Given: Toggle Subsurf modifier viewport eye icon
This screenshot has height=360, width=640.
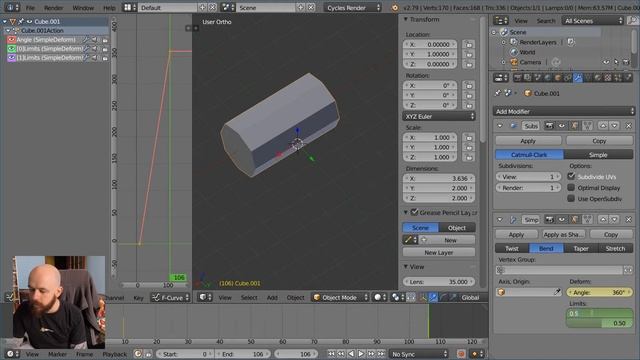Looking at the screenshot, I should tap(562, 126).
